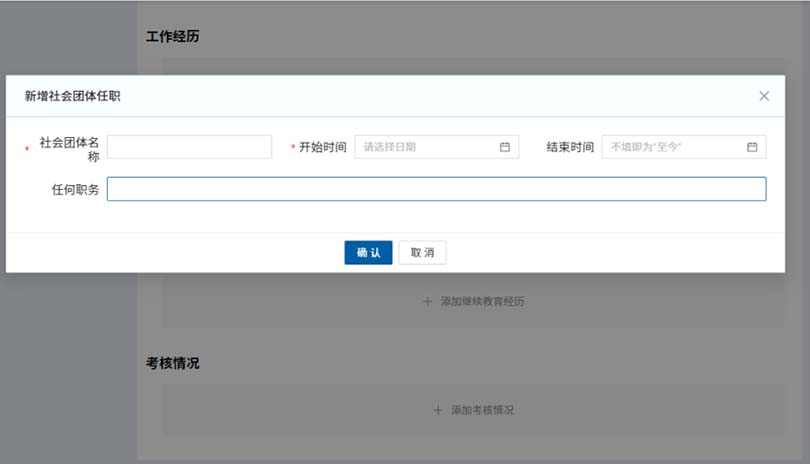The image size is (810, 464).
Task: Click the 新增社会团体任职 dialog title
Action: pos(73,96)
